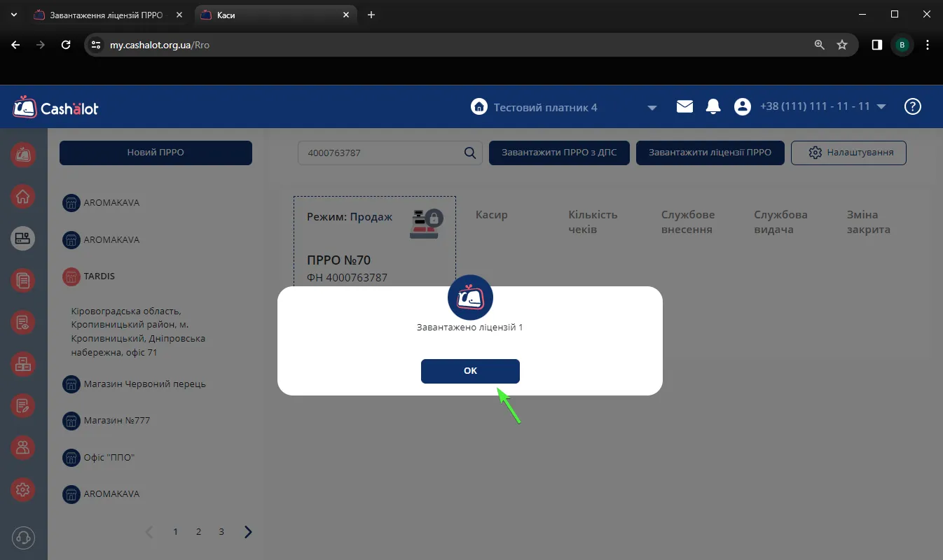
Task: Open the Каси registers sidebar icon
Action: (x=23, y=239)
